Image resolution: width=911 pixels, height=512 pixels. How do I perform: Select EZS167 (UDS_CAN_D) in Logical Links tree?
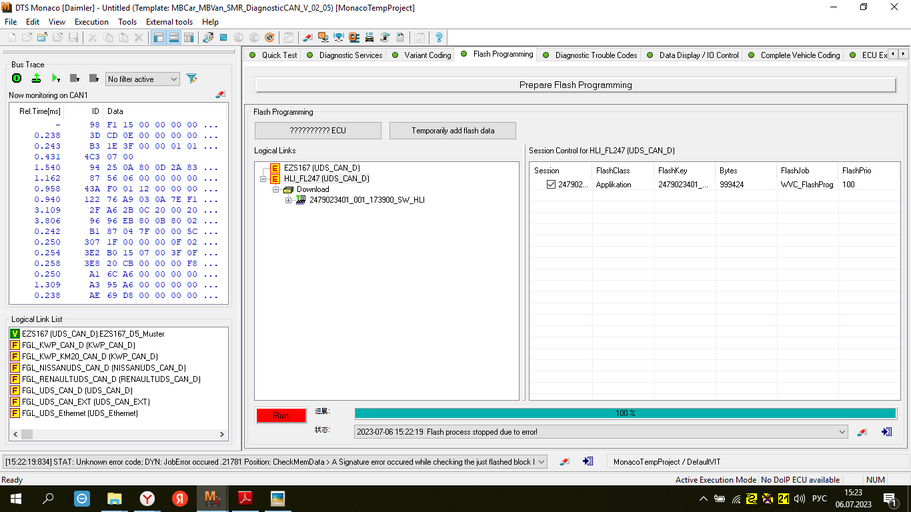322,168
